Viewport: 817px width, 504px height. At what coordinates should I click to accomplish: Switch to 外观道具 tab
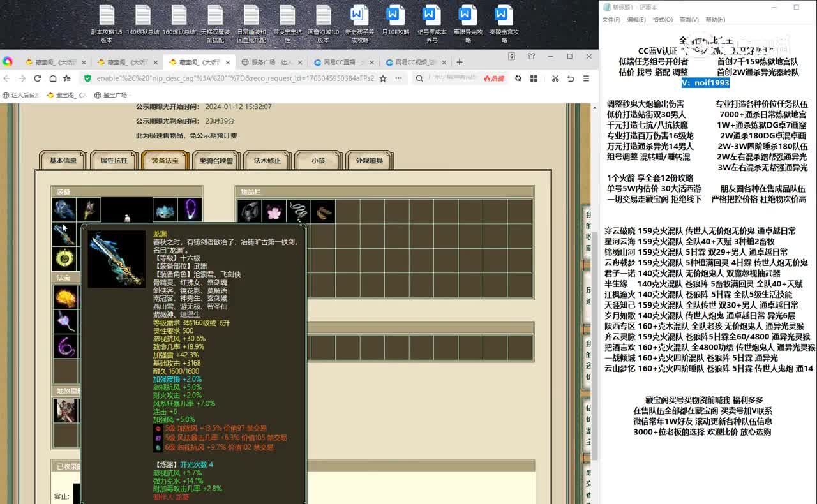click(369, 161)
